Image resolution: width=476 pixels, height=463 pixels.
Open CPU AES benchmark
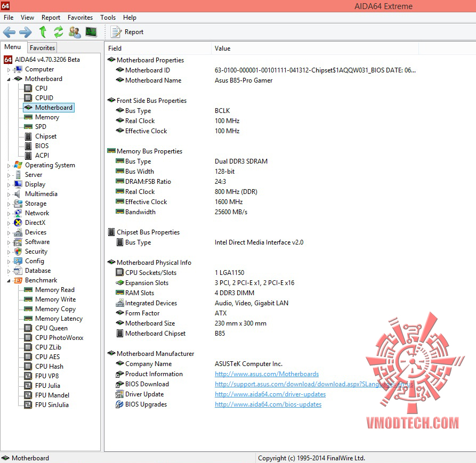pos(47,357)
